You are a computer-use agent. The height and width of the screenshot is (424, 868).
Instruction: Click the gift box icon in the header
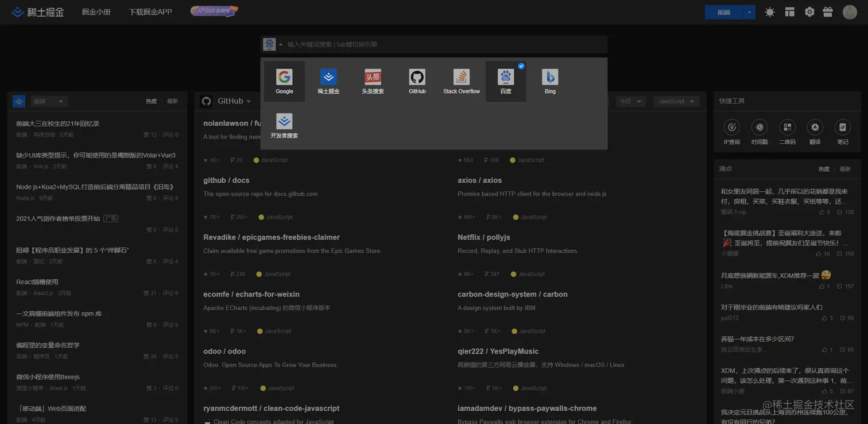(827, 11)
